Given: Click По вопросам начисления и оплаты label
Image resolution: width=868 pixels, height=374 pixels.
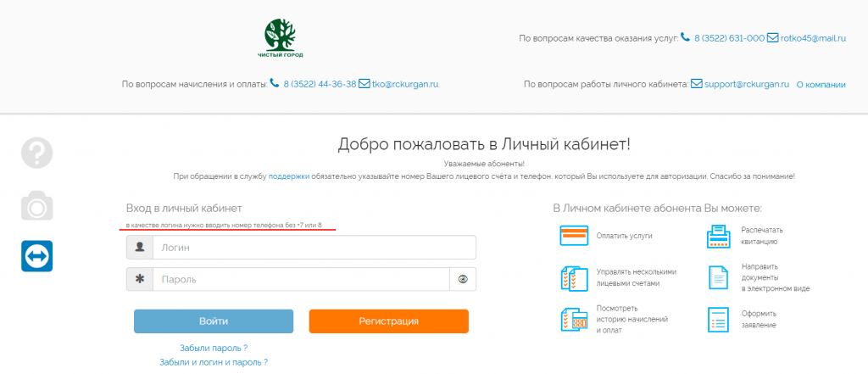Looking at the screenshot, I should (x=195, y=85).
